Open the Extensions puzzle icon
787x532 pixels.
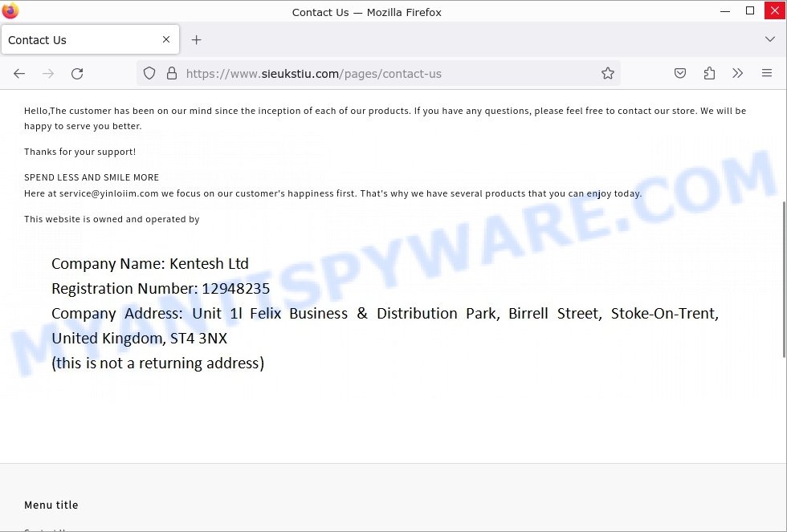tap(709, 73)
